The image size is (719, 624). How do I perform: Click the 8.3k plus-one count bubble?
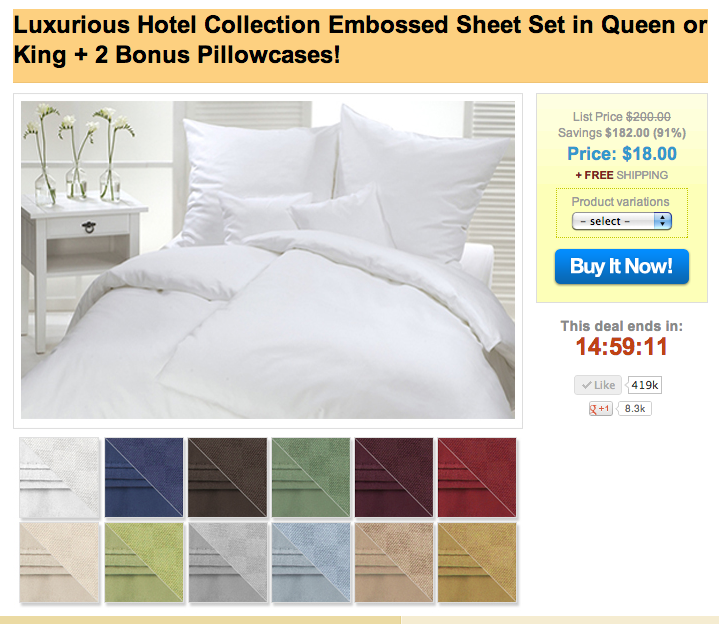pos(635,409)
